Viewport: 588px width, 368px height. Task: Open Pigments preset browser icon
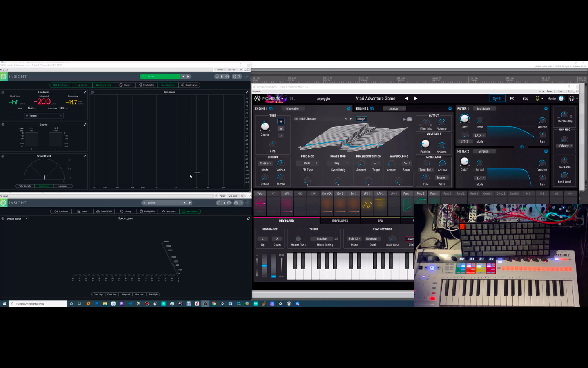[x=292, y=99]
